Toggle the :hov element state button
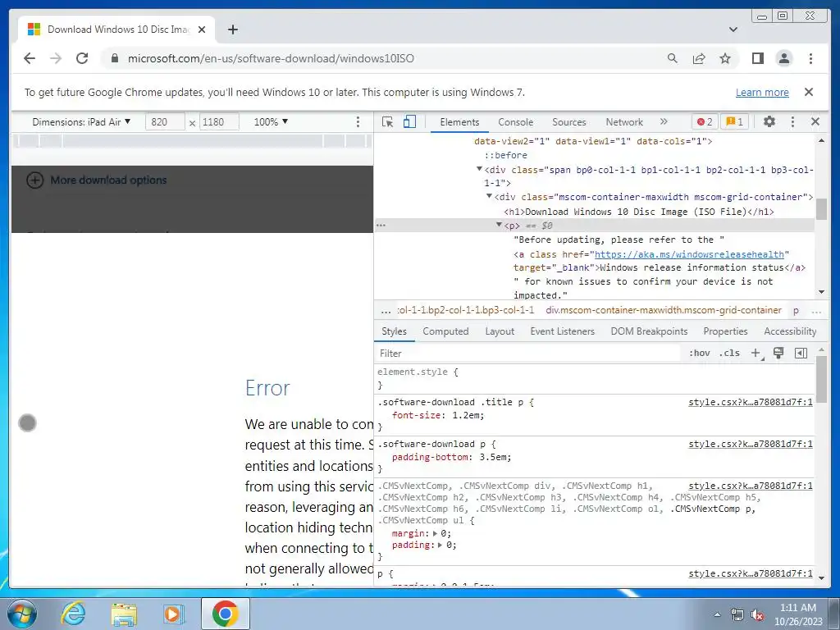This screenshot has width=840, height=630. (699, 353)
